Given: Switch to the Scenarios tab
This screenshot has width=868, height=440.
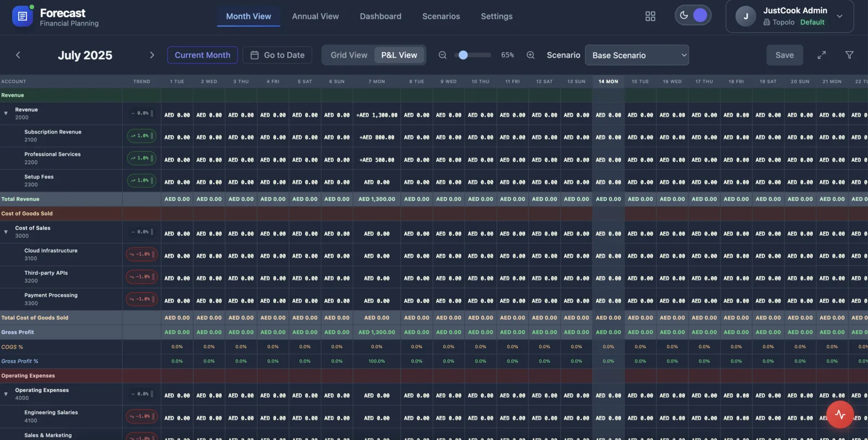Looking at the screenshot, I should [x=441, y=16].
